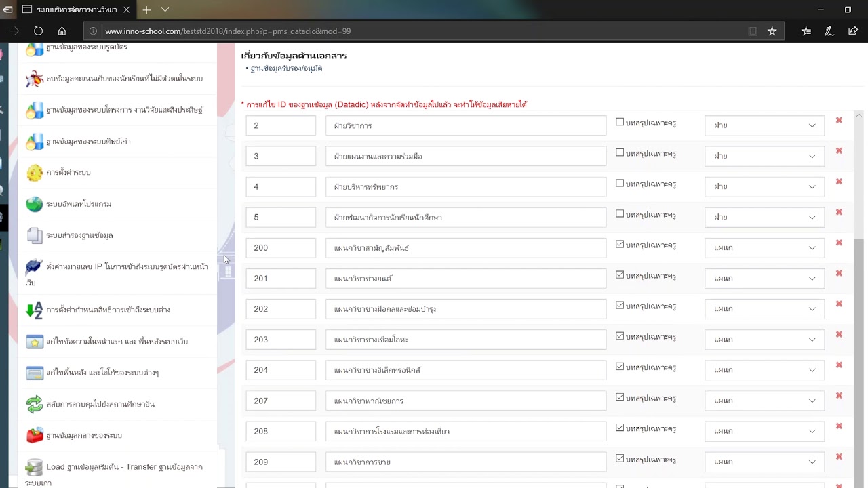Refresh the browser page
The image size is (868, 488).
[x=38, y=31]
